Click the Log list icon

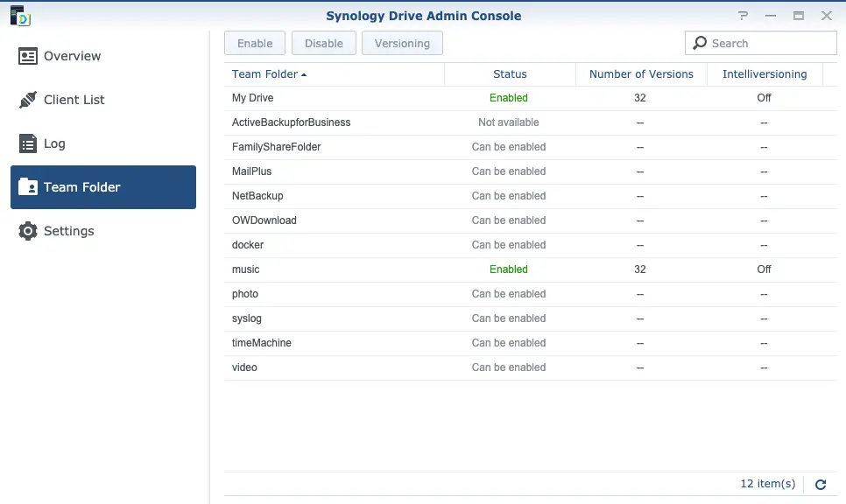point(27,143)
